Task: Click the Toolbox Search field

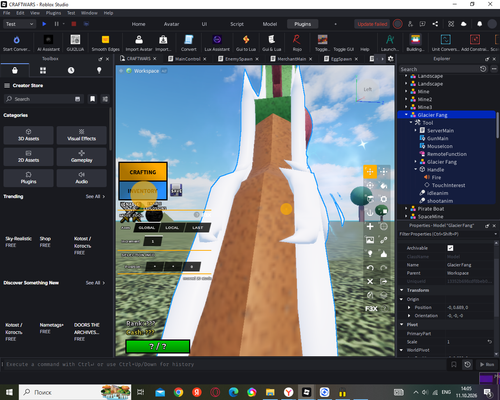Action: pos(43,99)
